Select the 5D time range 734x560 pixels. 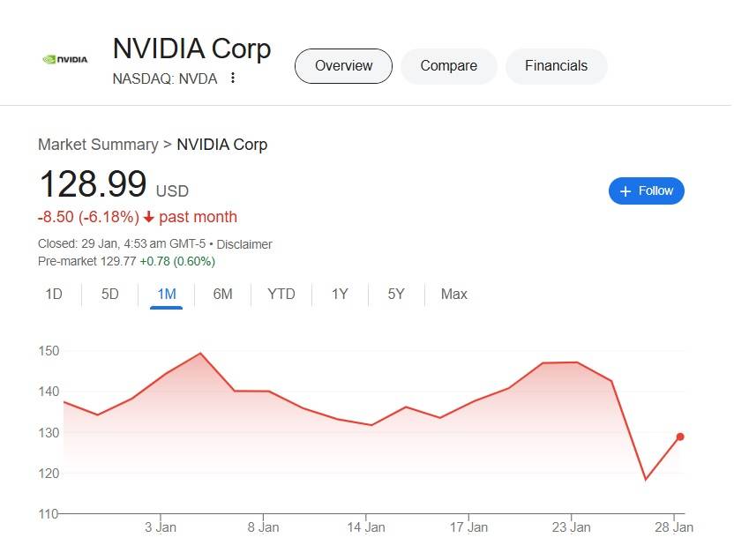109,295
